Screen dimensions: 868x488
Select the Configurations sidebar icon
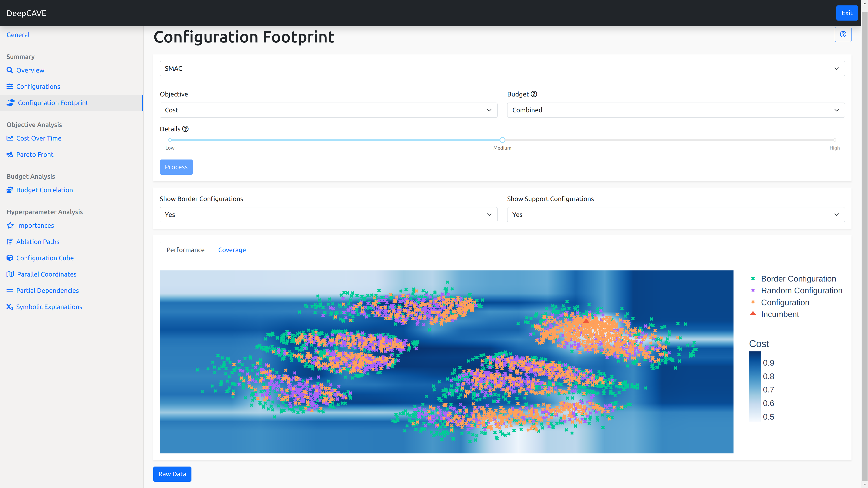pyautogui.click(x=10, y=86)
